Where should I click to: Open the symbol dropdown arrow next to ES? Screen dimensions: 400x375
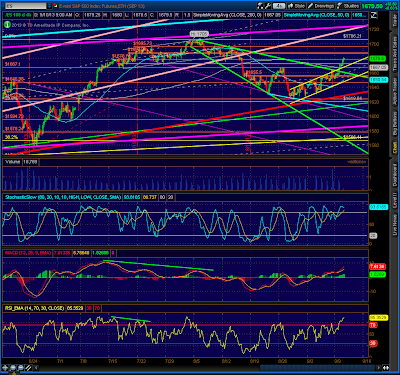point(49,6)
